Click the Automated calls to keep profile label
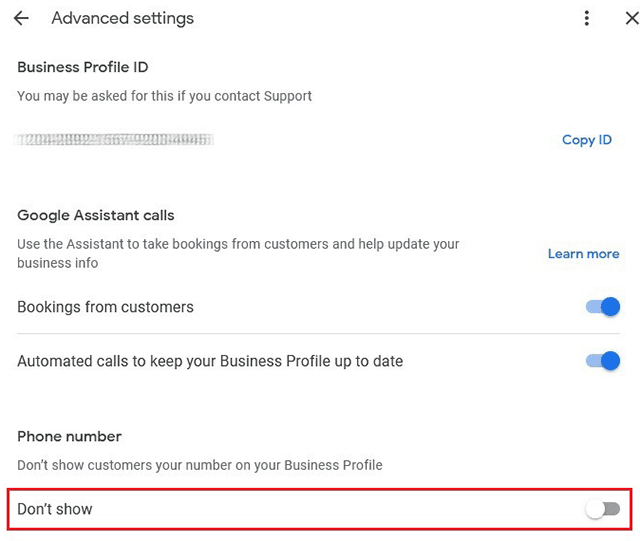 [x=210, y=361]
